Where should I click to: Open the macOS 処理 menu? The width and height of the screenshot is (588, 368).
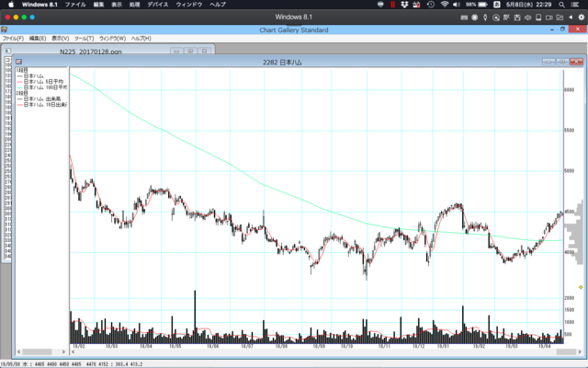coord(134,5)
